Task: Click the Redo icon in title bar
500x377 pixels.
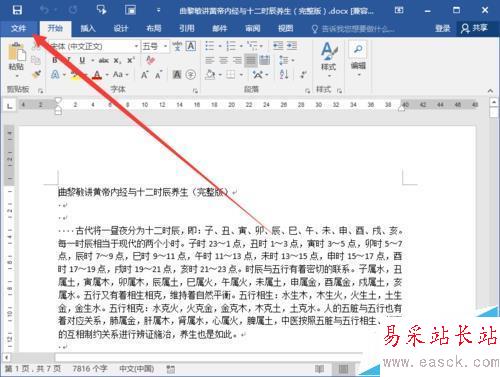Action: point(73,10)
